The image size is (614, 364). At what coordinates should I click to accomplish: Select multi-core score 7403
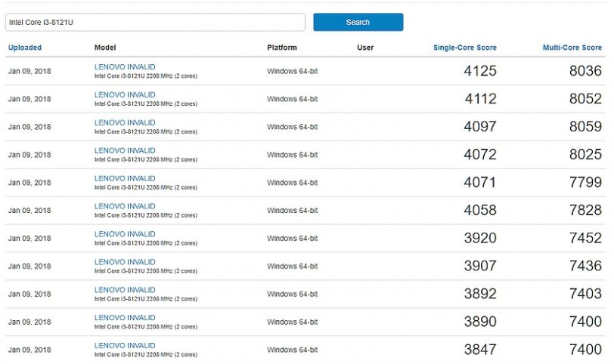(585, 294)
